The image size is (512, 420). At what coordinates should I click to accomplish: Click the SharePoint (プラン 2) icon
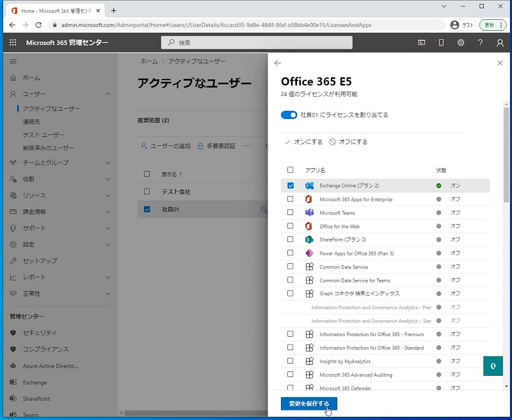coord(309,239)
